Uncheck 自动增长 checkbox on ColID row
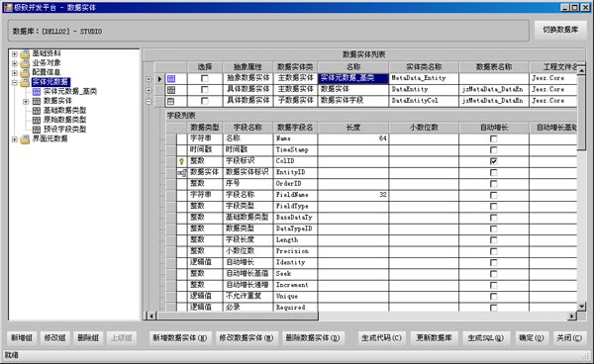 click(494, 161)
